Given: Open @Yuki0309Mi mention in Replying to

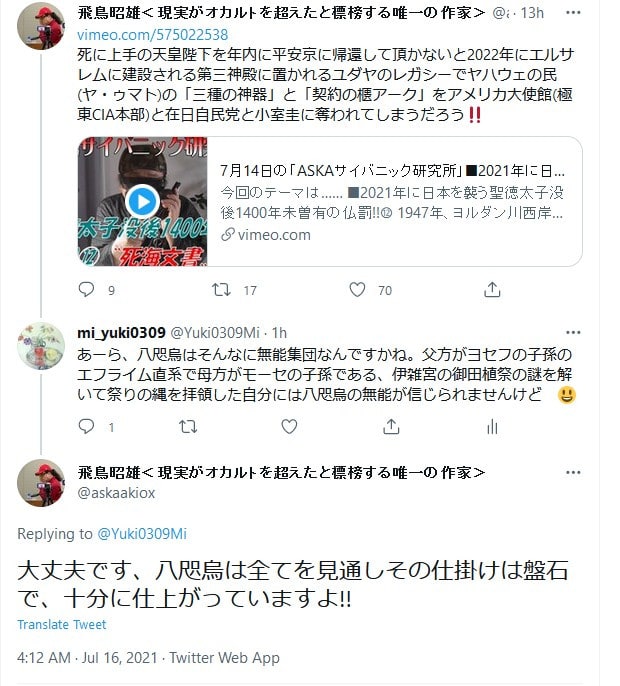Looking at the screenshot, I should [x=142, y=534].
